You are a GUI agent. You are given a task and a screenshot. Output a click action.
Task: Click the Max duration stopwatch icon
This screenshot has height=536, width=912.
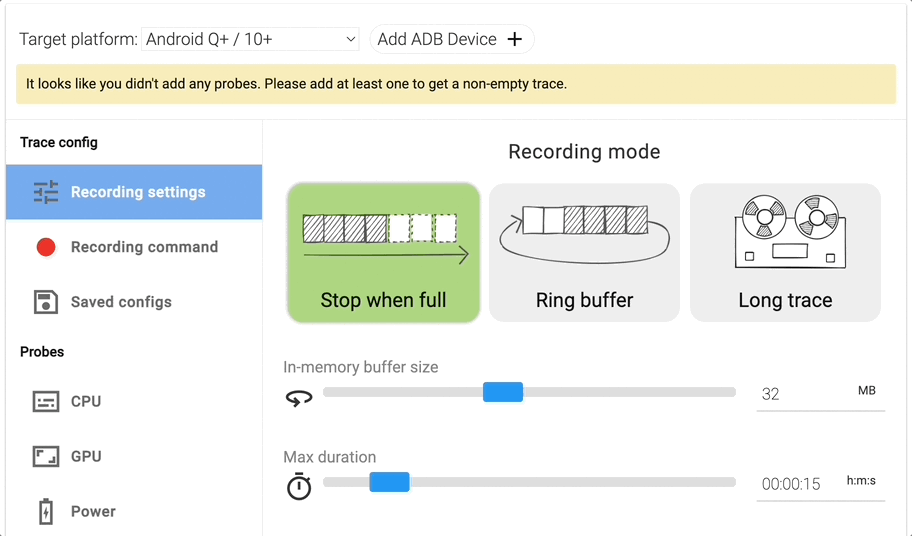tap(299, 486)
